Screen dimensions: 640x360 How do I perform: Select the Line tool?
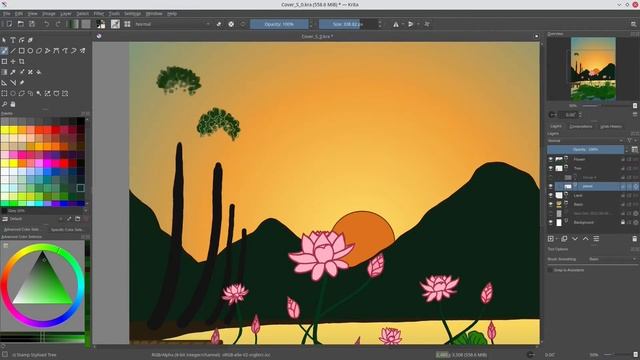click(x=13, y=51)
